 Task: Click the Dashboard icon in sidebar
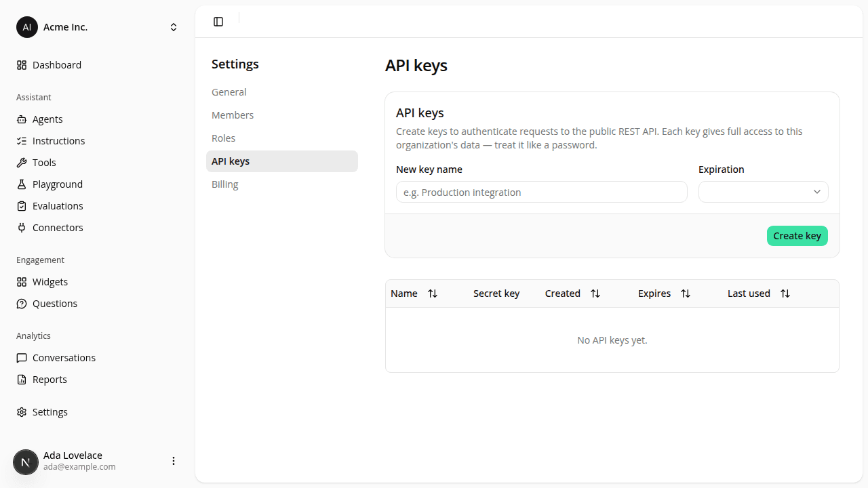point(22,65)
